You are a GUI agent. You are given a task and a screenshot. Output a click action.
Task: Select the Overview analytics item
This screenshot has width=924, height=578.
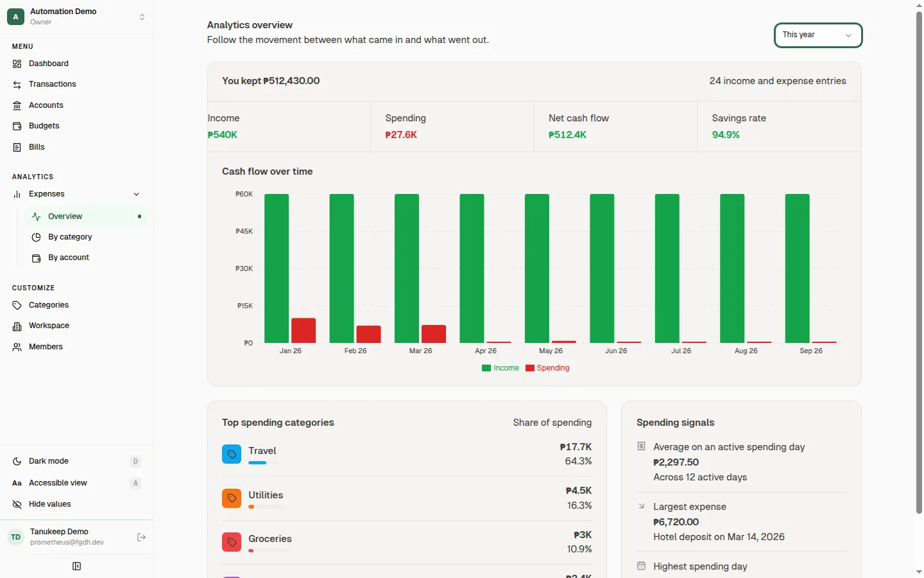86,216
